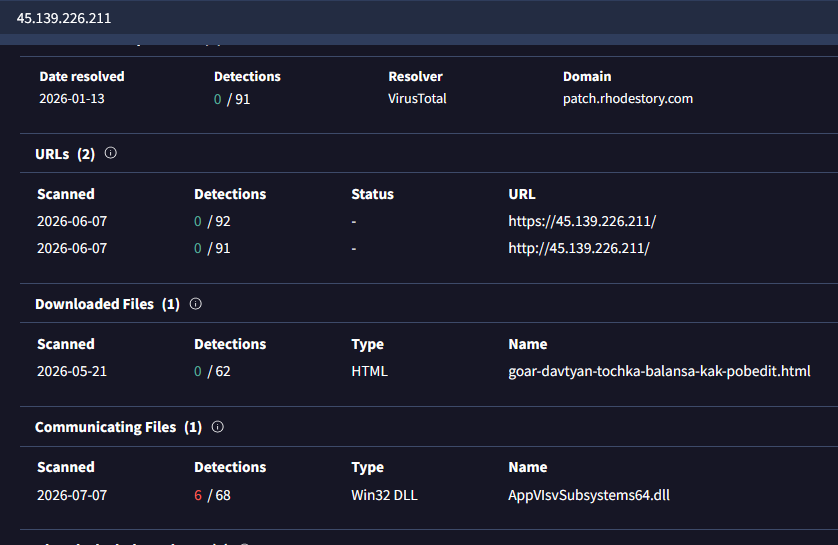Click the Resolver column header
Image resolution: width=838 pixels, height=545 pixels.
point(415,76)
